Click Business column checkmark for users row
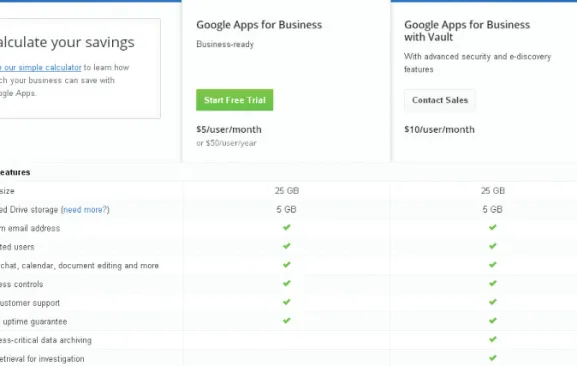The height and width of the screenshot is (366, 577). [x=287, y=246]
